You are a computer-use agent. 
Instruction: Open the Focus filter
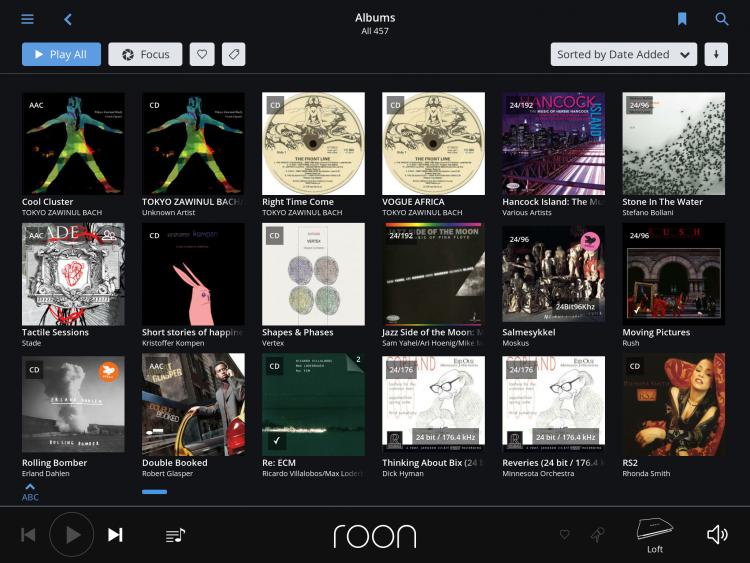(145, 54)
